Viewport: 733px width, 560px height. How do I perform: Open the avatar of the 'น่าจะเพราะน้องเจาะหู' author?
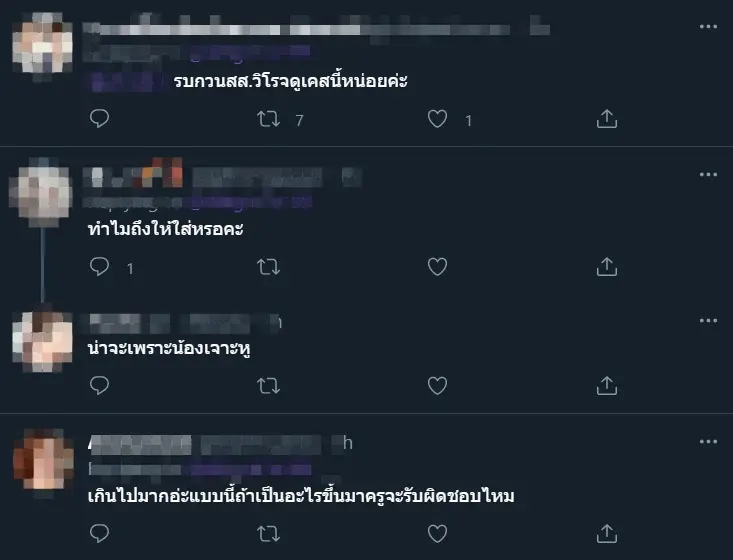(x=43, y=341)
